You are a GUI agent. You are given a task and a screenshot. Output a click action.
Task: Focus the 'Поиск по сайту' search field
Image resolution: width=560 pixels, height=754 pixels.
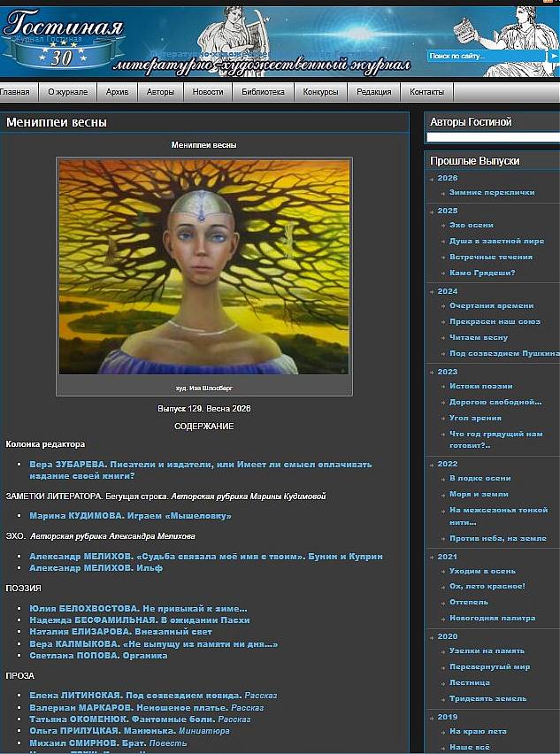pyautogui.click(x=485, y=56)
